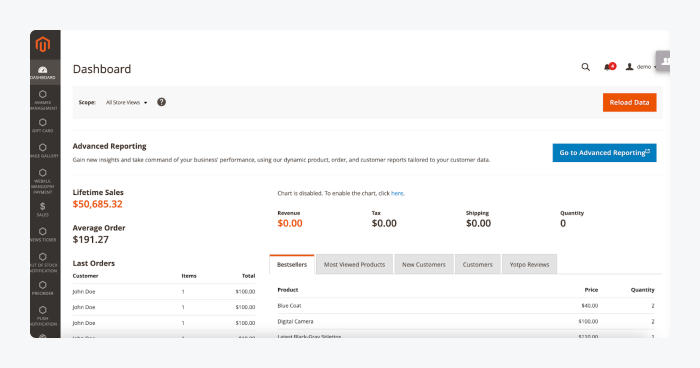The width and height of the screenshot is (700, 368).
Task: Click the Reload Data button
Action: coord(629,102)
